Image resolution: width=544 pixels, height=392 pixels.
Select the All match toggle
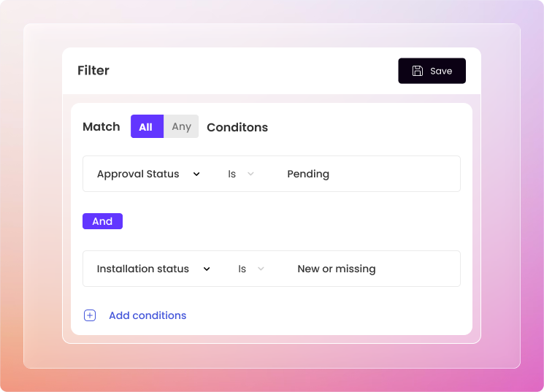point(146,127)
